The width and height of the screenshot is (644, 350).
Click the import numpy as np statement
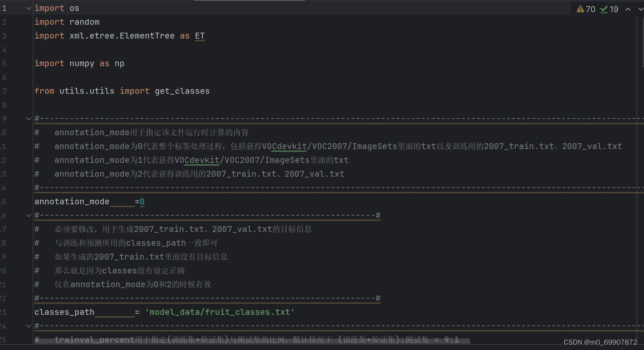pyautogui.click(x=79, y=63)
